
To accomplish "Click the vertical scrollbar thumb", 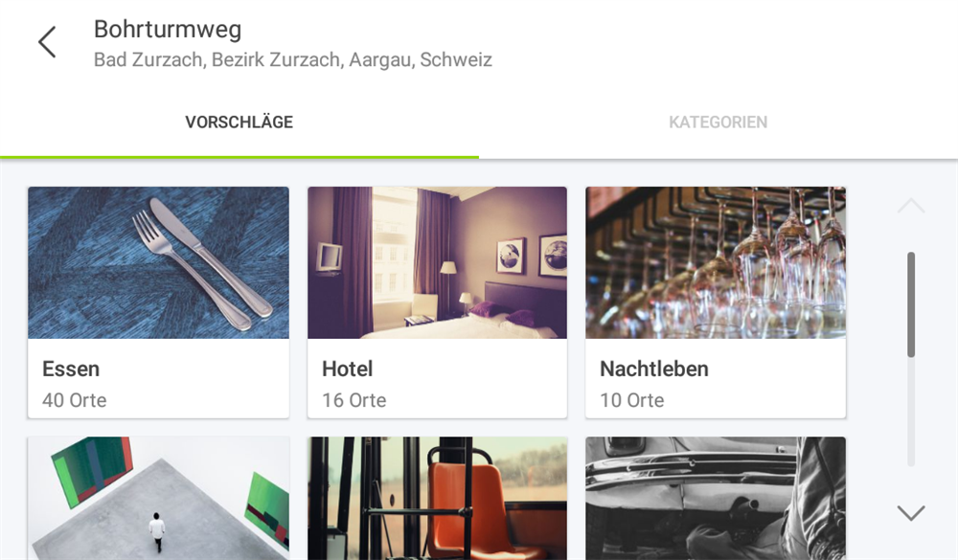I will (x=911, y=304).
